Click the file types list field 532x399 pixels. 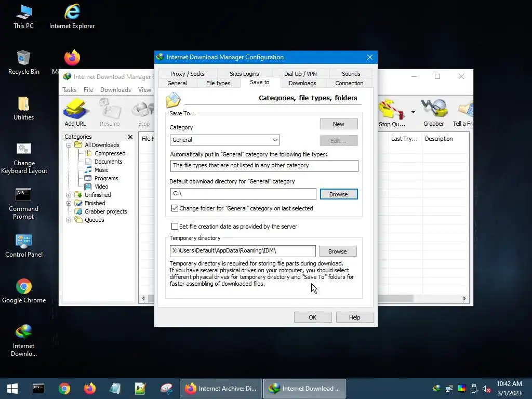tap(264, 166)
